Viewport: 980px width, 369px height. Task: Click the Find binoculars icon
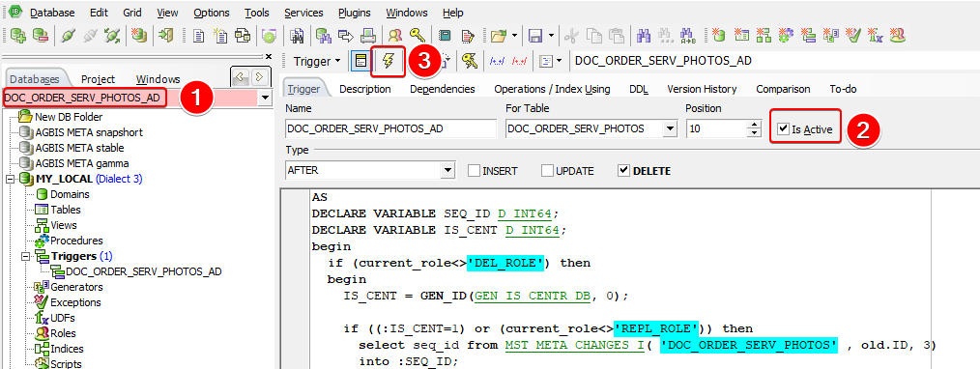coord(645,35)
